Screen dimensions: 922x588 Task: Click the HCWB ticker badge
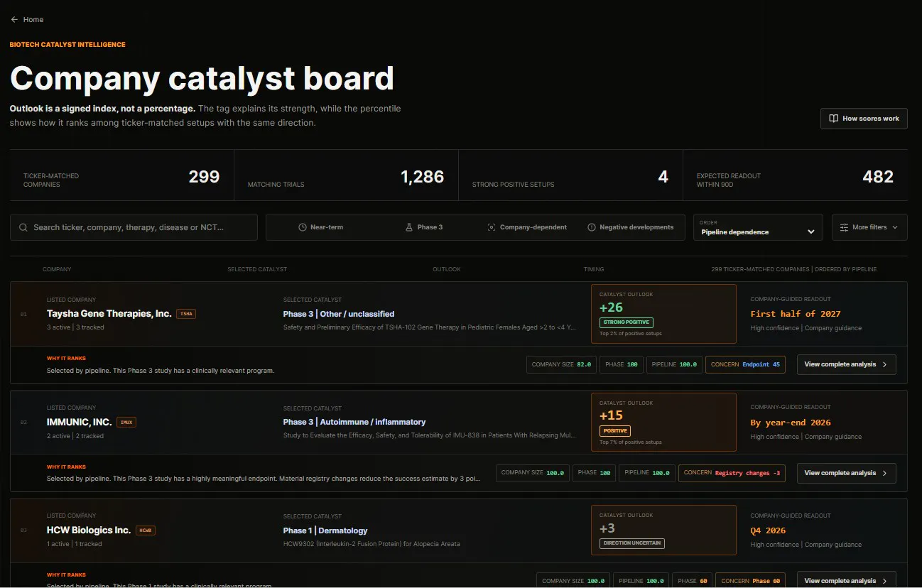pyautogui.click(x=146, y=530)
